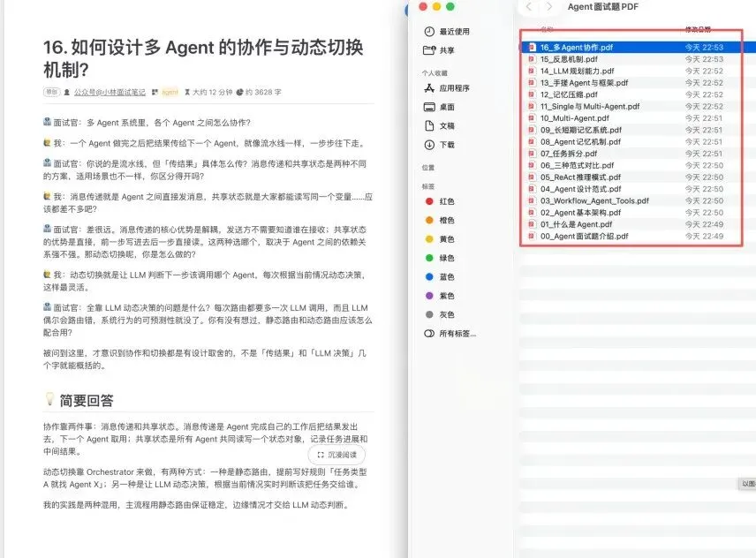Image resolution: width=756 pixels, height=558 pixels.
Task: Open Downloads in the Finder sidebar
Action: (439, 145)
